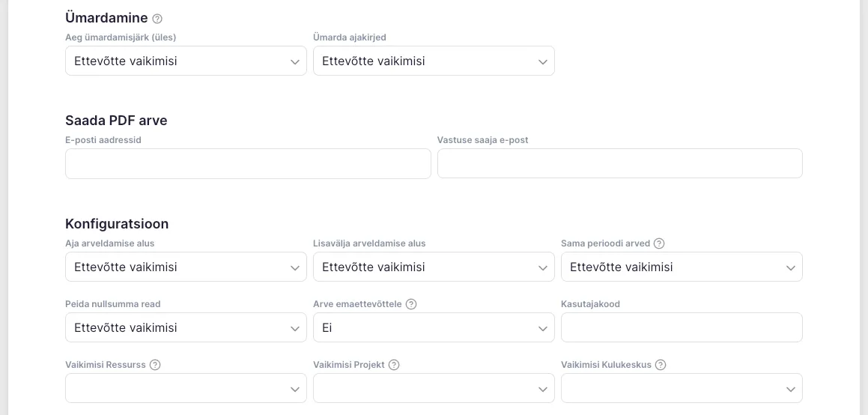Expand the Arve emaettevõttele dropdown showing Ei
Viewport: 868px width, 415px height.
click(x=434, y=328)
